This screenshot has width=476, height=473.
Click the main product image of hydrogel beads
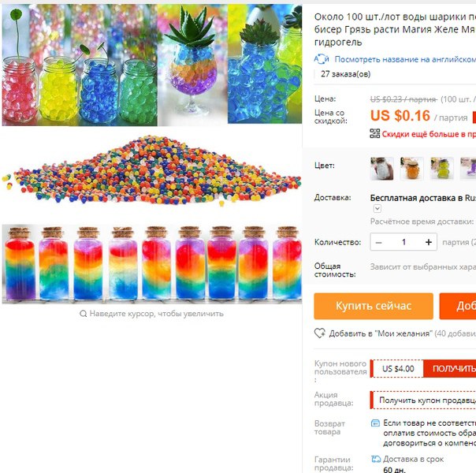[x=152, y=154]
